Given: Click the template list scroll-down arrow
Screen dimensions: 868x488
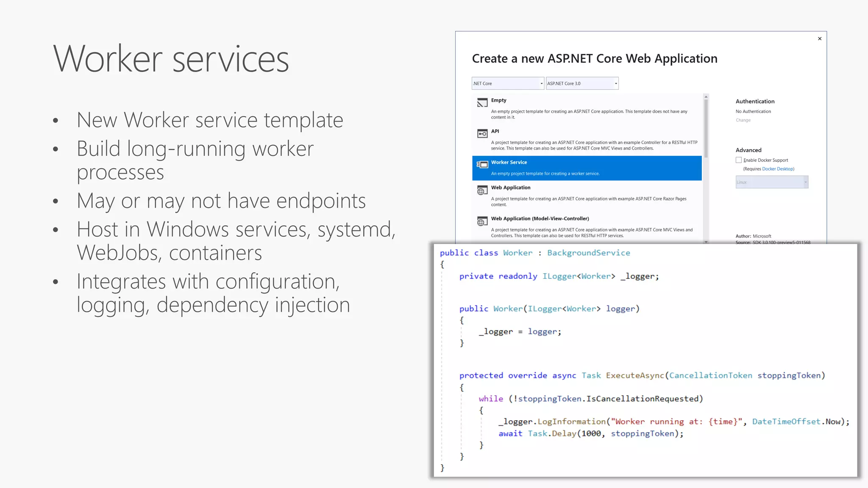Looking at the screenshot, I should coord(706,242).
